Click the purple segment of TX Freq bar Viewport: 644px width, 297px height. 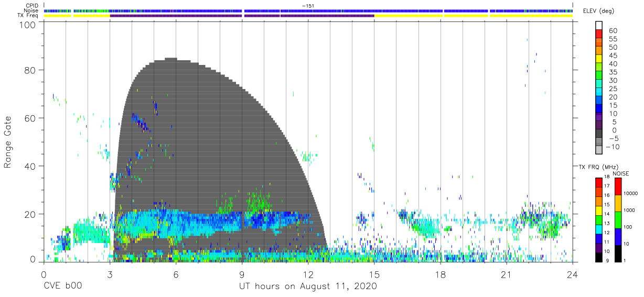242,15
